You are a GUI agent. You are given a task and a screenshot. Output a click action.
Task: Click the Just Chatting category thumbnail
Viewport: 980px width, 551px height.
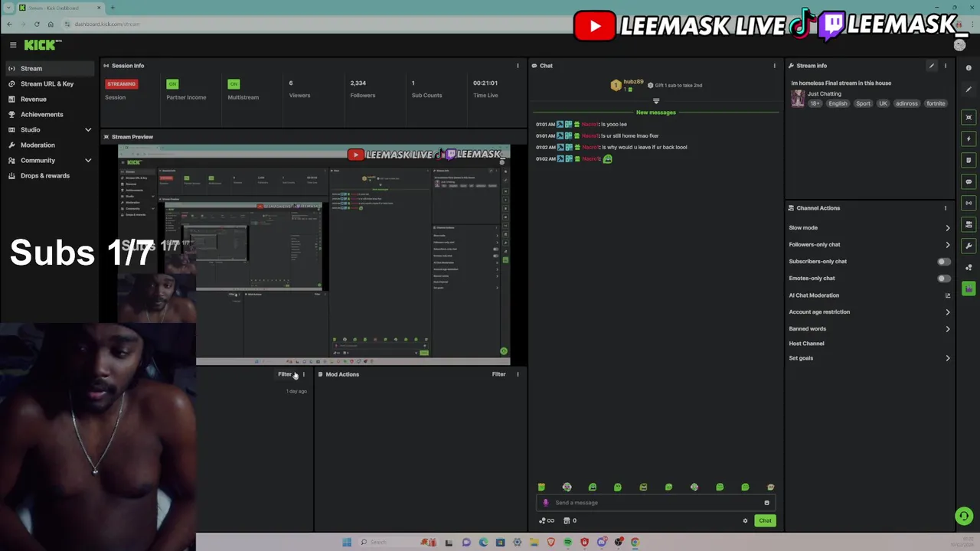click(798, 98)
